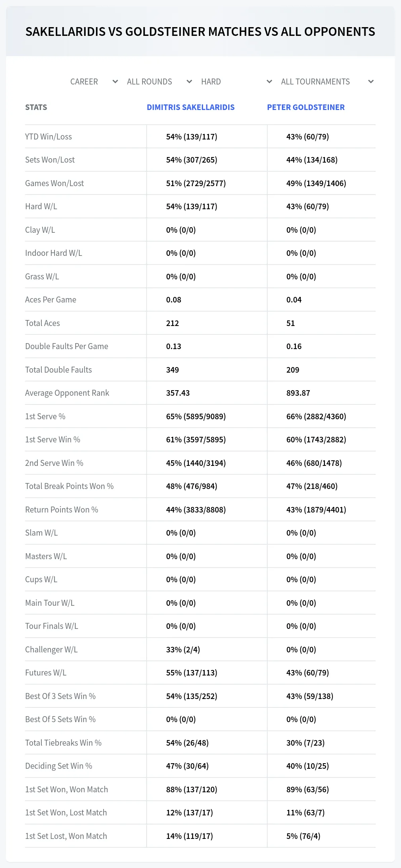
Task: Click the chevron arrow beside CAREER
Action: [115, 82]
